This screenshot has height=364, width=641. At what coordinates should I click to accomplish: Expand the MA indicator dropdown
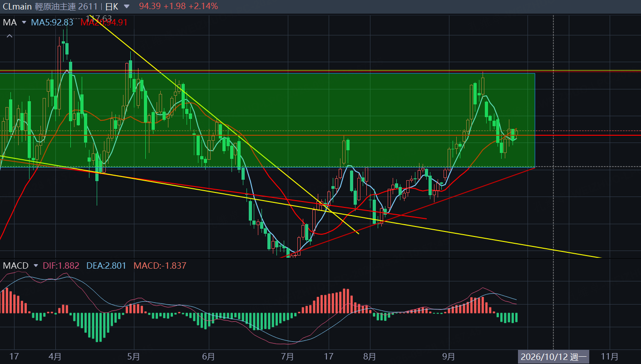click(x=24, y=22)
